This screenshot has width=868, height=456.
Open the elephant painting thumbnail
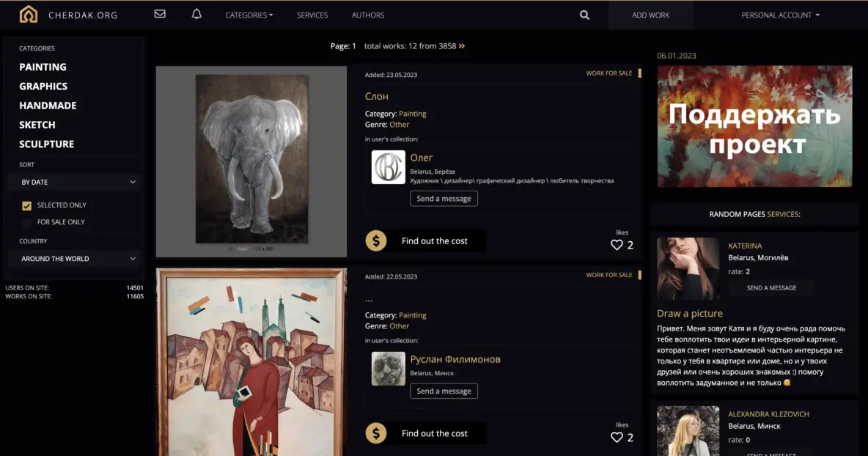pyautogui.click(x=251, y=161)
